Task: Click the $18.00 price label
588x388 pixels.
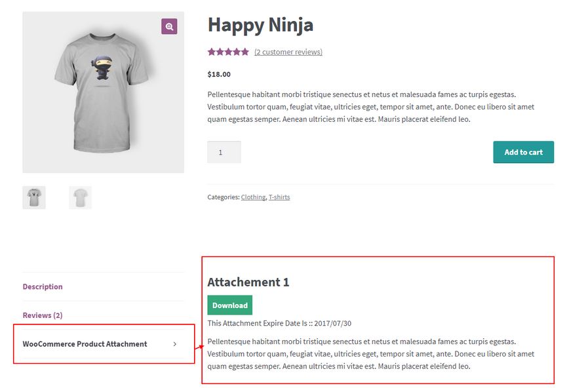Action: [x=219, y=74]
